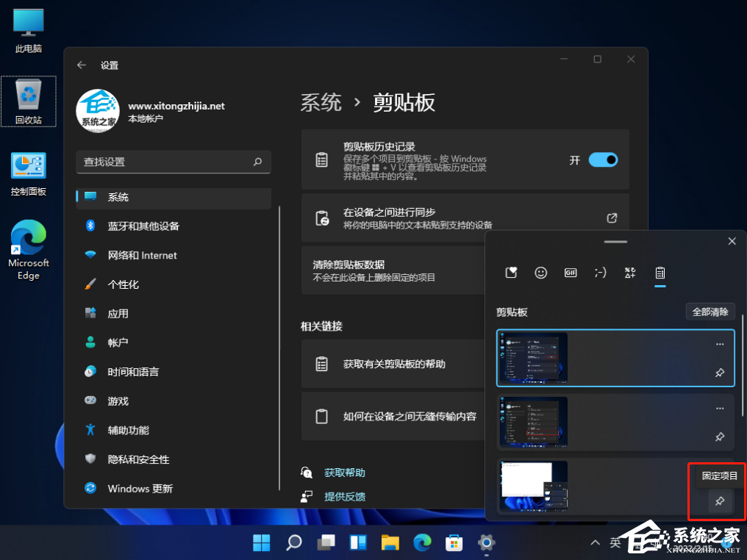Open more options for first clipboard item
The image size is (747, 560).
pos(720,344)
